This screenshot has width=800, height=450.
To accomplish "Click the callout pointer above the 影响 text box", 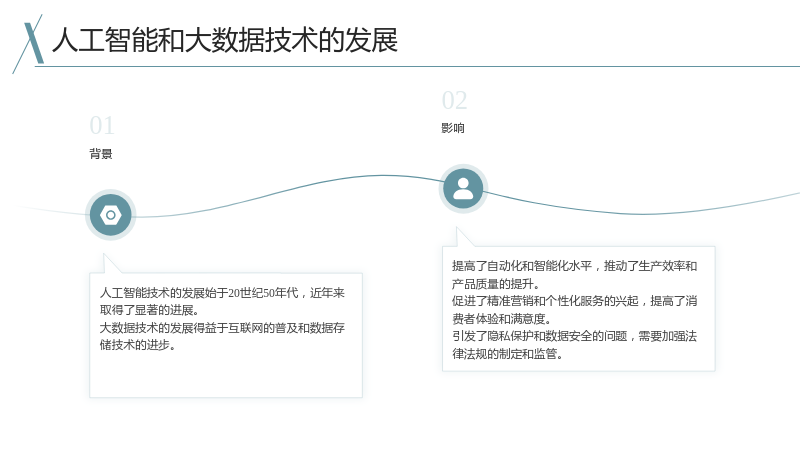I will coord(464,237).
